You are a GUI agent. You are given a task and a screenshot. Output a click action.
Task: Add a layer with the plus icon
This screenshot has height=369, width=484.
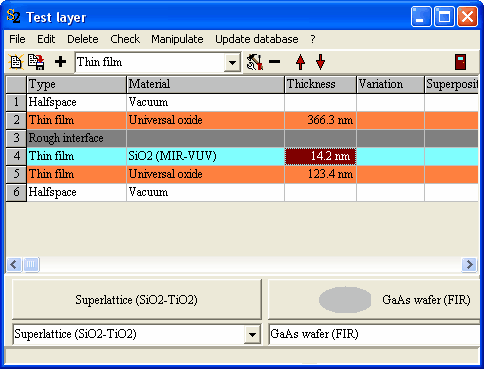[x=60, y=62]
